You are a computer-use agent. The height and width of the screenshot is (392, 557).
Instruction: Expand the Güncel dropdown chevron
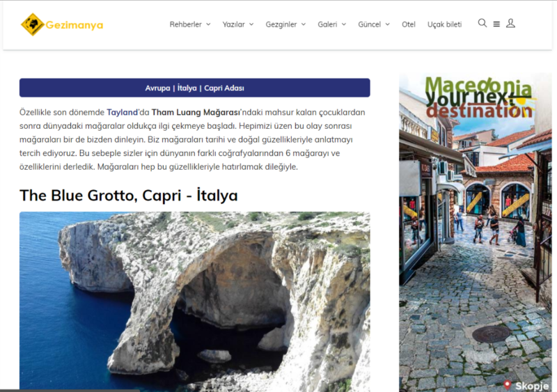pos(388,24)
